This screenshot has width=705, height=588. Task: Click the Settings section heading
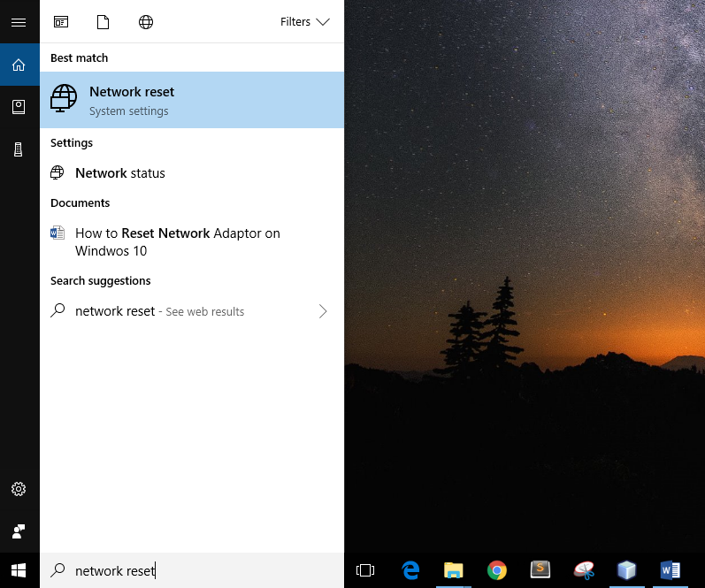72,143
